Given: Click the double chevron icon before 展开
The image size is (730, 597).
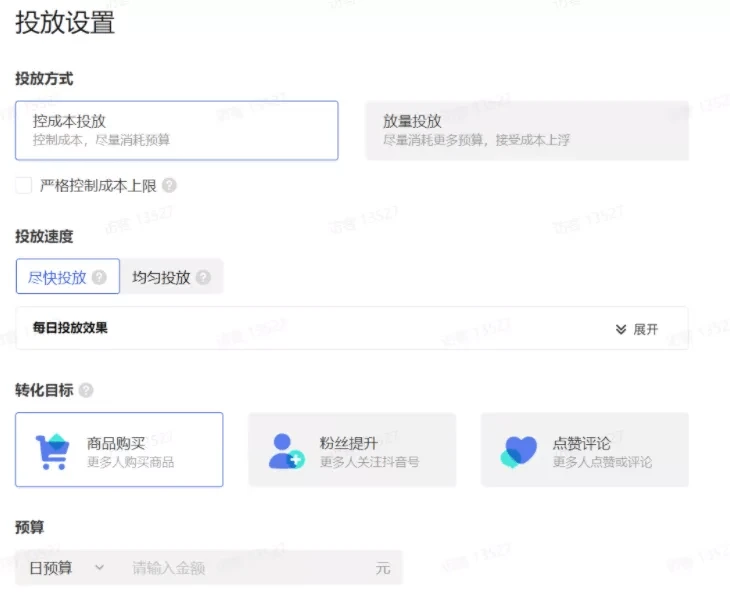Looking at the screenshot, I should 621,329.
